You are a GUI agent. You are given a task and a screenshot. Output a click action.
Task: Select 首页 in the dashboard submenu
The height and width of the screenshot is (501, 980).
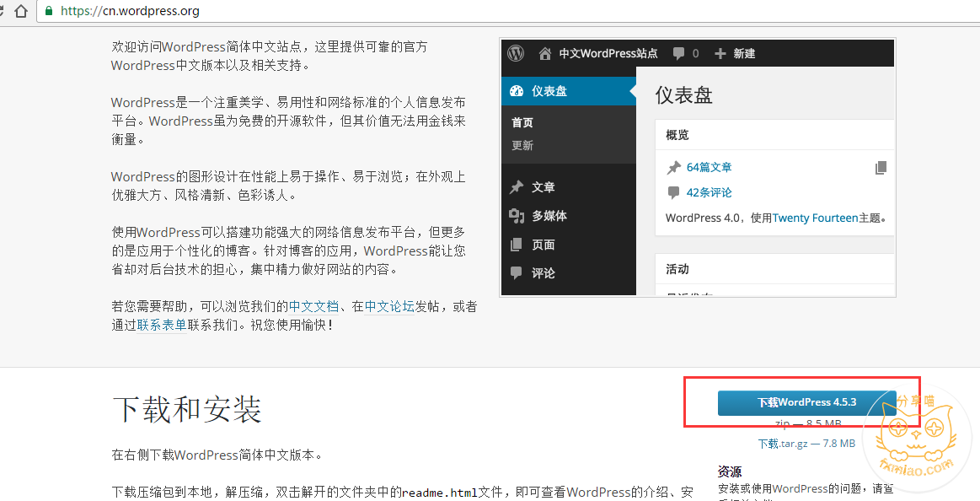pyautogui.click(x=522, y=122)
